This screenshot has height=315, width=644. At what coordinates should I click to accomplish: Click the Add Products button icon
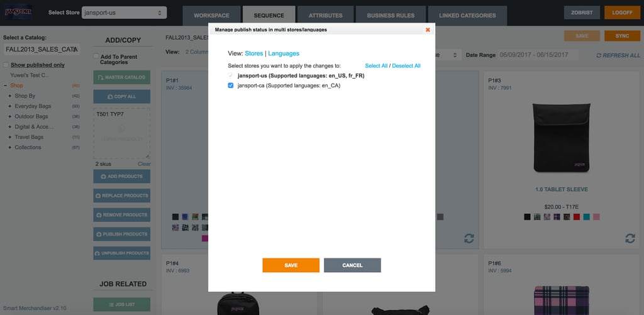[103, 177]
